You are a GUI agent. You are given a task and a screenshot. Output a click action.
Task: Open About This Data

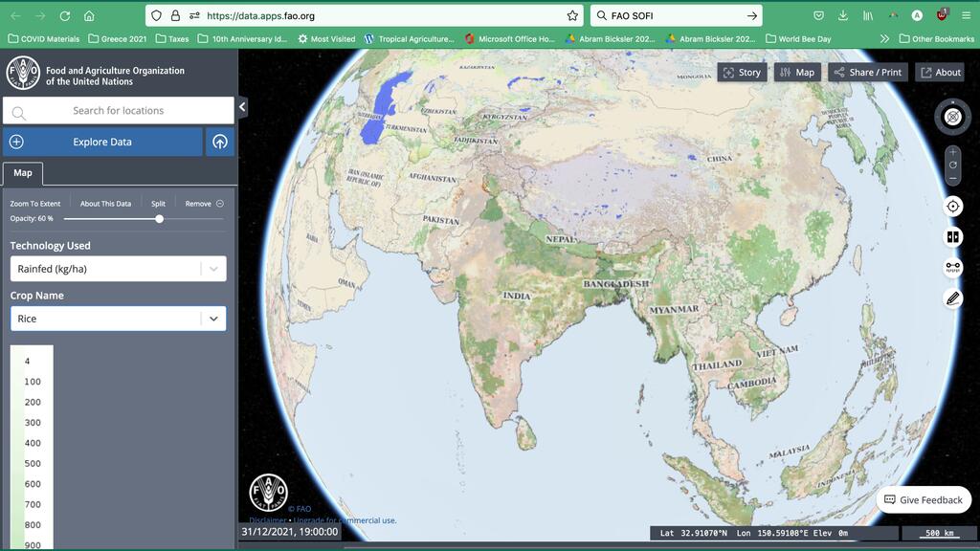click(x=105, y=204)
